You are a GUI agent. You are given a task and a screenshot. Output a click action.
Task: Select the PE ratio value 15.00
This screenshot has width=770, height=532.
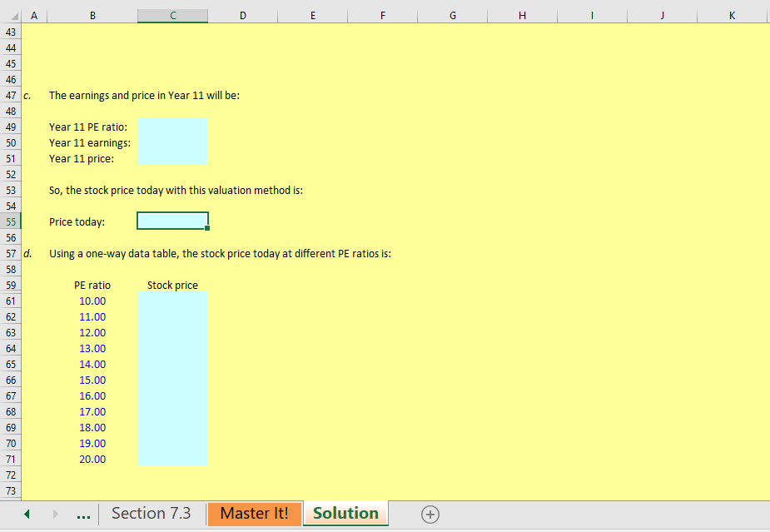(x=92, y=380)
